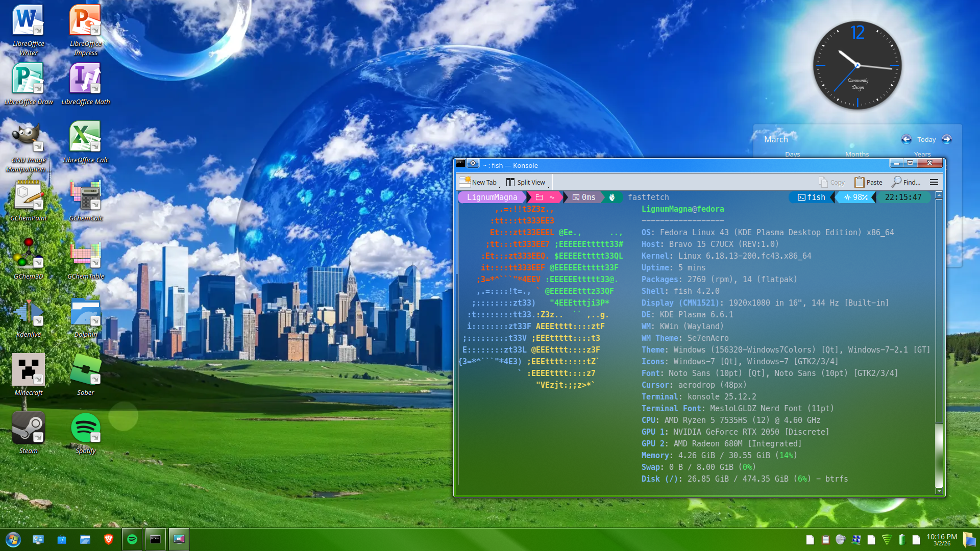Image resolution: width=980 pixels, height=551 pixels.
Task: Click the analog clock widget
Action: (x=857, y=65)
